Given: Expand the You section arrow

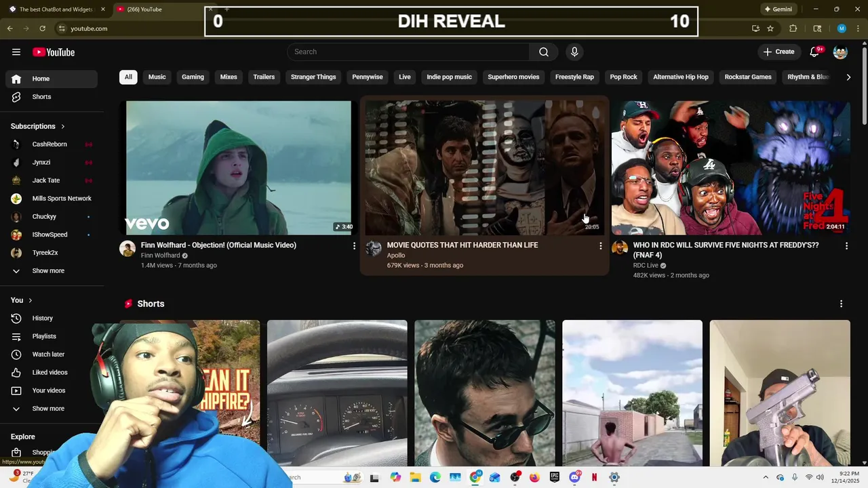Looking at the screenshot, I should 30,300.
